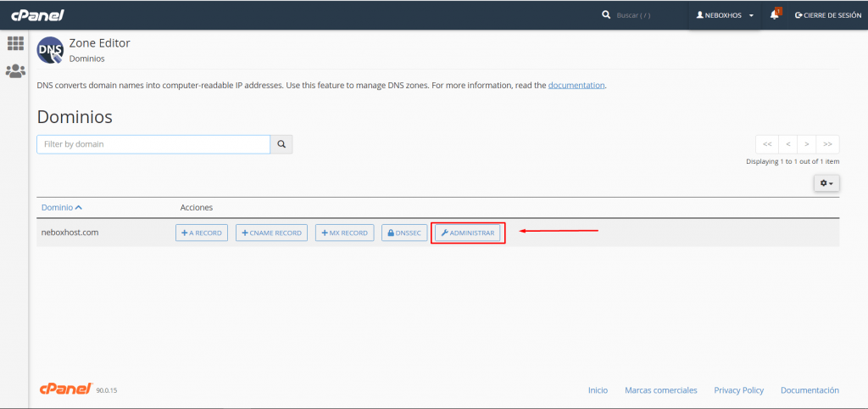Open the documentation link in description
Image resolution: width=868 pixels, height=409 pixels.
point(576,85)
